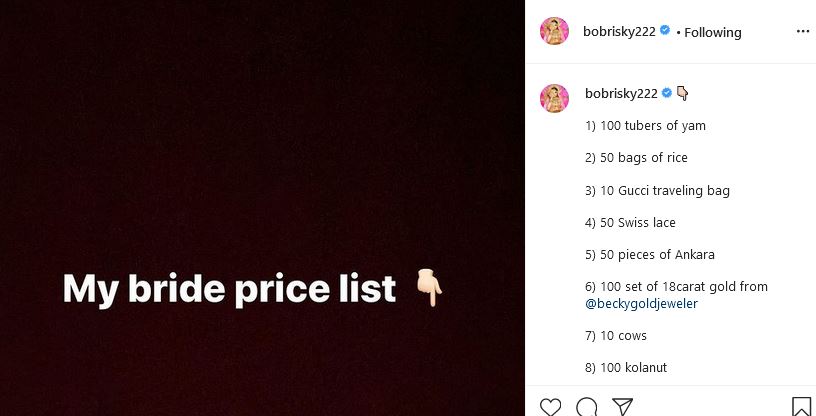Click verified badge beside caption username
Viewport: 816px width, 416px height.
[x=667, y=94]
